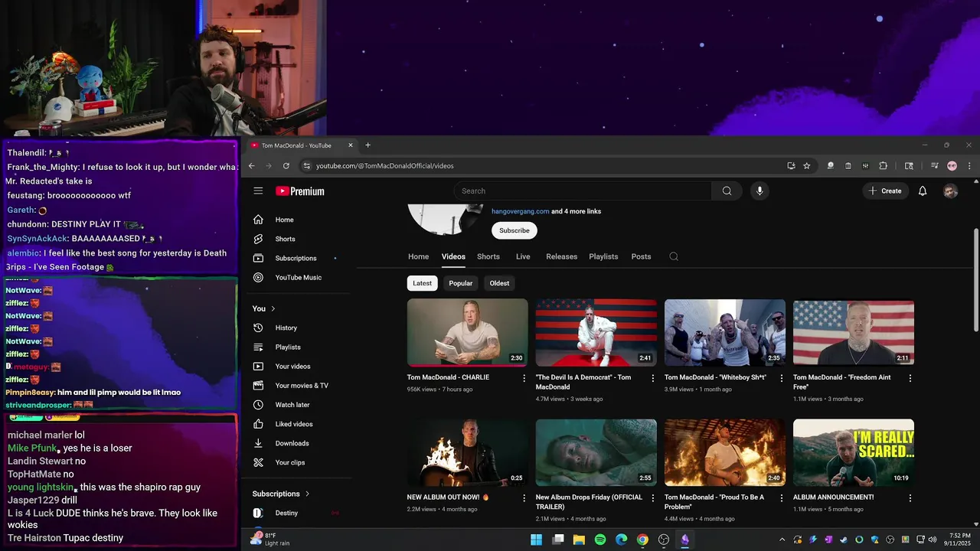980x551 pixels.
Task: Start voice search with microphone icon
Action: click(x=759, y=191)
